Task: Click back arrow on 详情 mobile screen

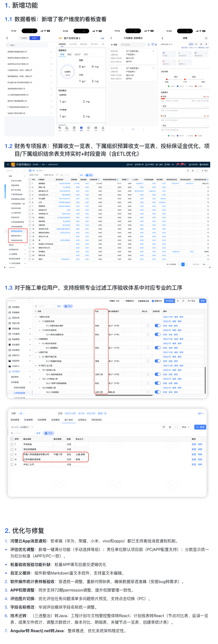Action: click(x=162, y=38)
